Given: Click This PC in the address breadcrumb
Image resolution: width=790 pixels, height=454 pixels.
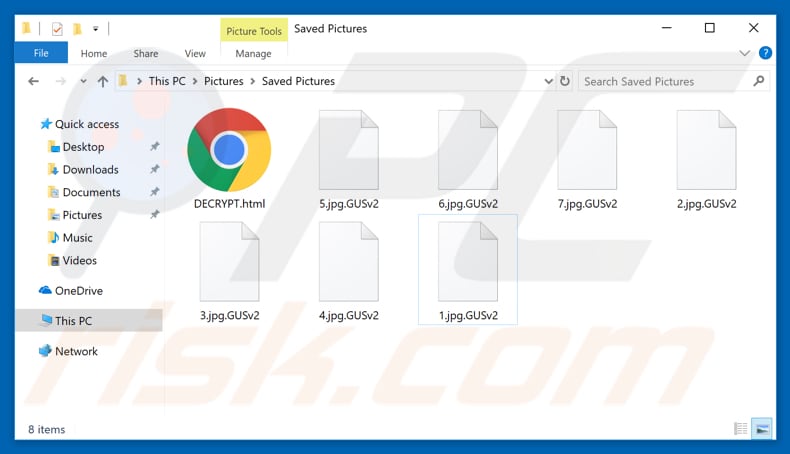Looking at the screenshot, I should [x=167, y=81].
